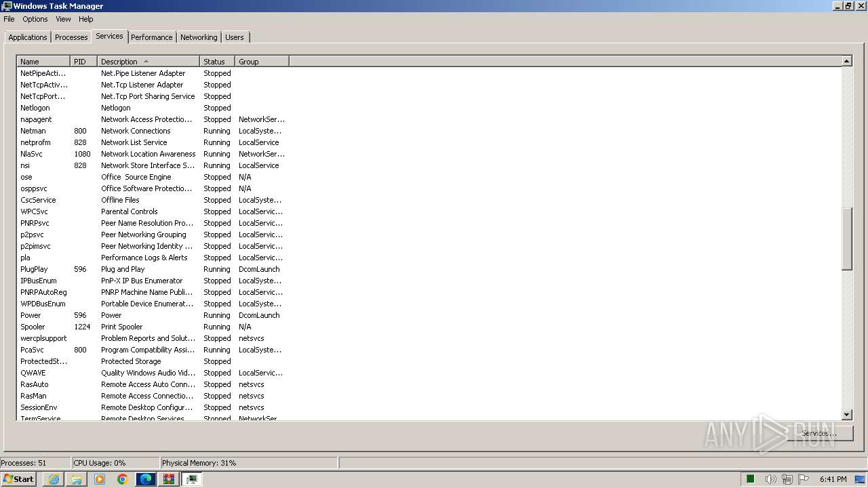Click the vertical scrollbar thumb
The image size is (868, 488).
(x=846, y=239)
